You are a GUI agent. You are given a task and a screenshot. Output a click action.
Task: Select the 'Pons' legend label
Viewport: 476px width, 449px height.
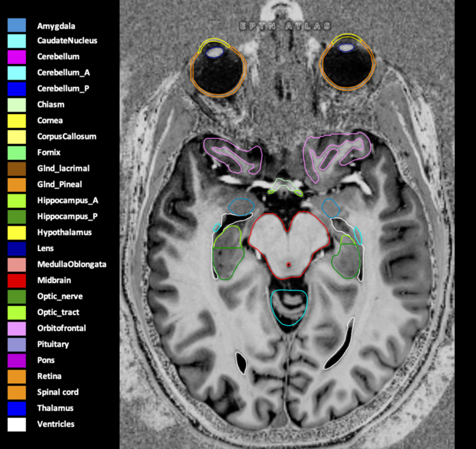46,360
